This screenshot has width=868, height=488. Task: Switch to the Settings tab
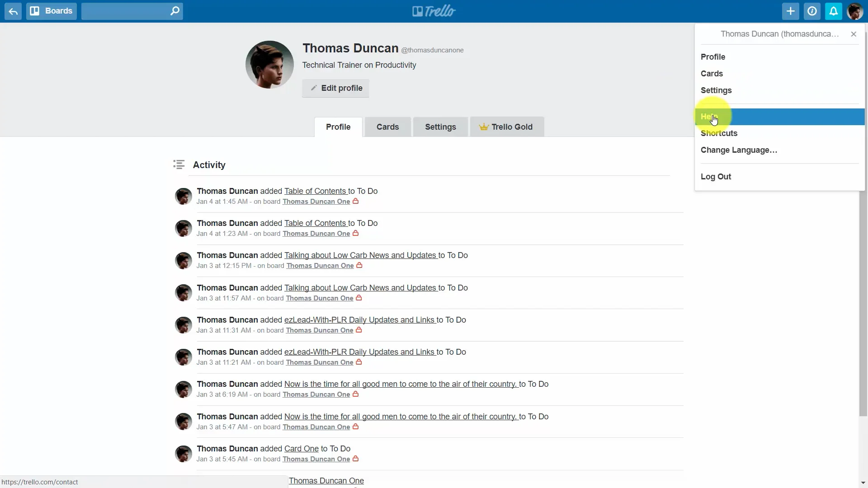(440, 127)
